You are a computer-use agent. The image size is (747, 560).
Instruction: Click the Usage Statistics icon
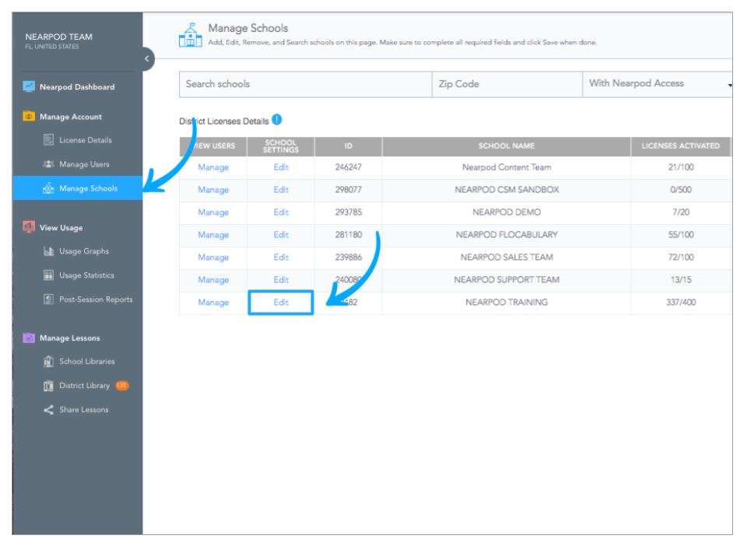(47, 274)
